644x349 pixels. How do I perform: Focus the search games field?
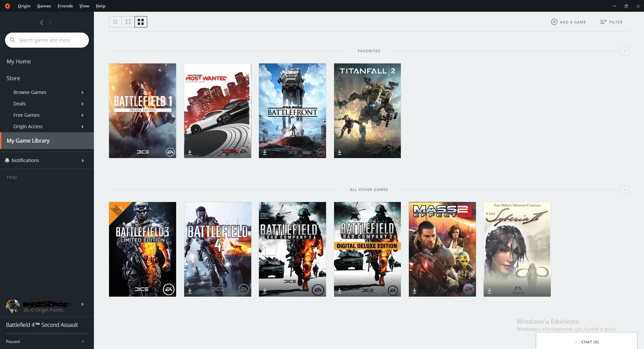tap(47, 40)
